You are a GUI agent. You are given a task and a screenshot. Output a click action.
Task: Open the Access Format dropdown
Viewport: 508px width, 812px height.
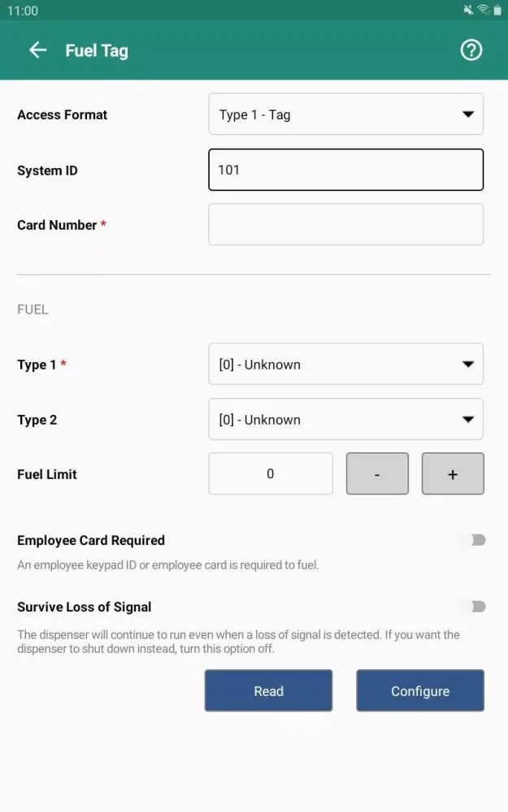[x=345, y=114]
